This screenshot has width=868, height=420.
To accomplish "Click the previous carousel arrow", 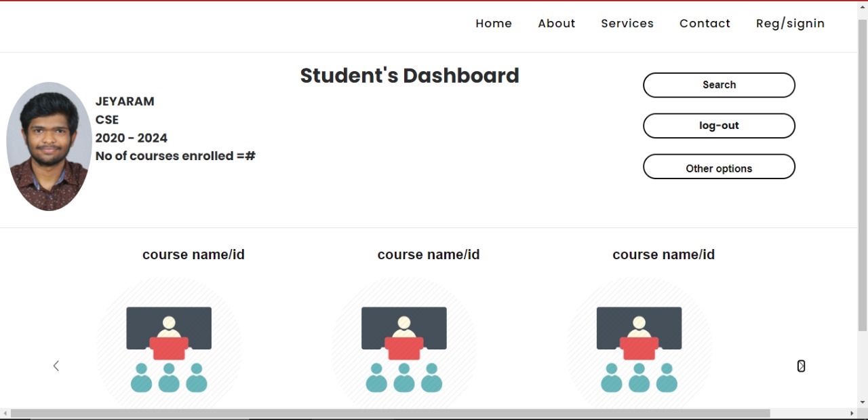I will coord(56,366).
